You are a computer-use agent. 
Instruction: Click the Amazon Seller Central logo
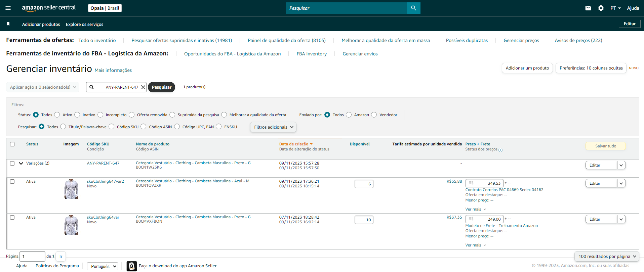[49, 8]
